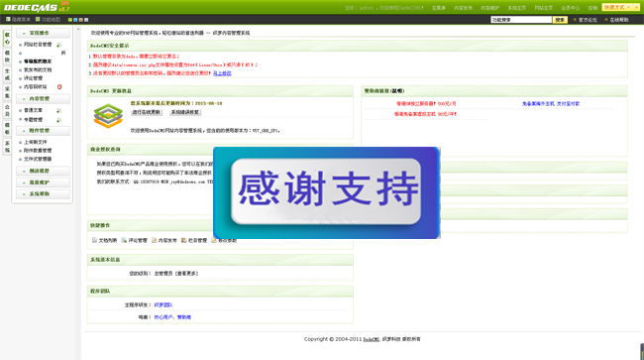Viewport: 644px width, 360px height.
Task: Collapse the 常用操作 sidebar section
Action: tap(43, 33)
